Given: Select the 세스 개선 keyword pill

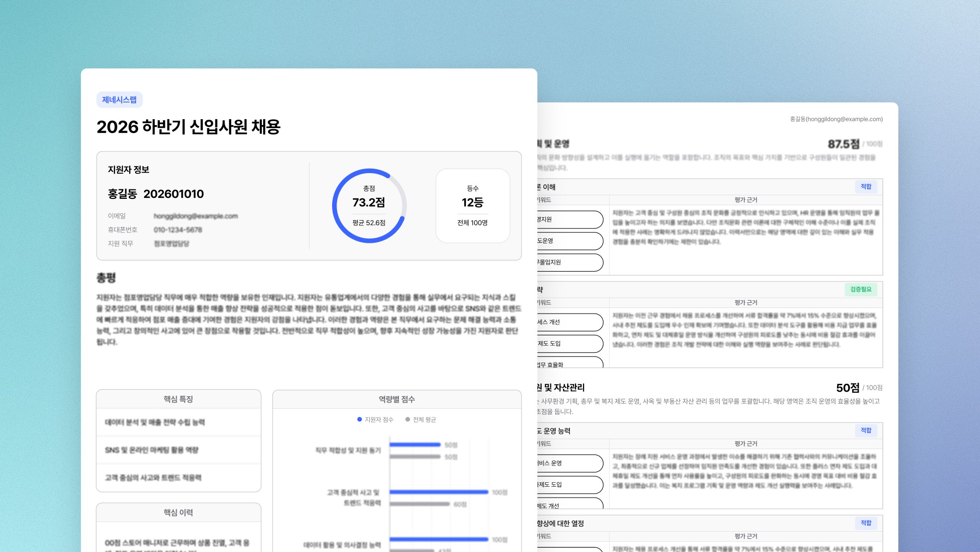Looking at the screenshot, I should coord(569,322).
